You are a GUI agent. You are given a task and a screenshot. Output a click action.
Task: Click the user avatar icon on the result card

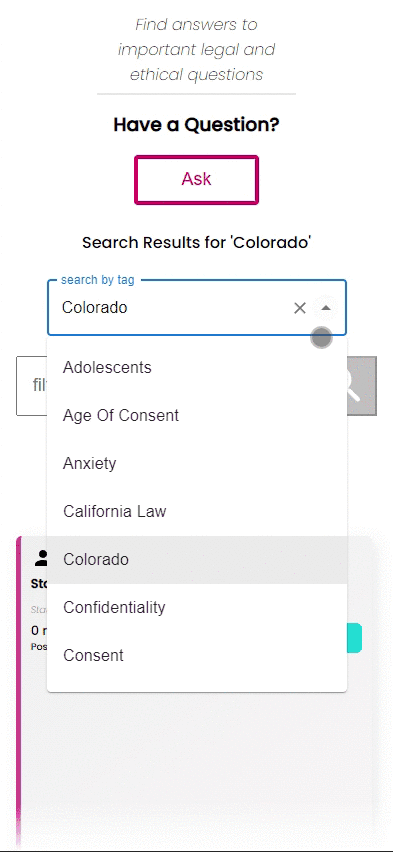pos(41,557)
